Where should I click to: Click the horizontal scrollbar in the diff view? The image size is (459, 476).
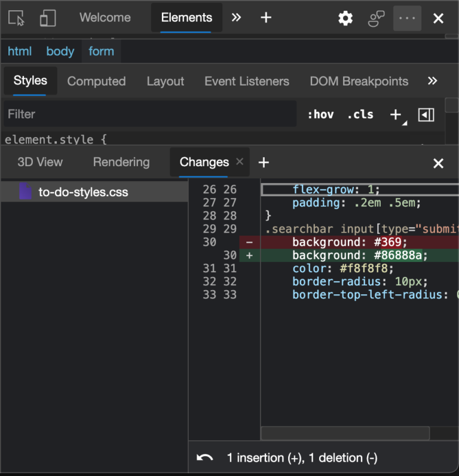coord(345,434)
